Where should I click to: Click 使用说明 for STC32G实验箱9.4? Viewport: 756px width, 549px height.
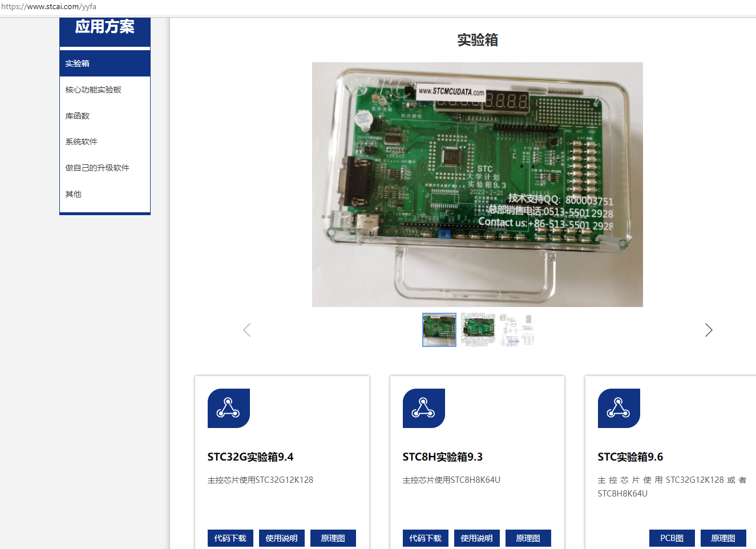pyautogui.click(x=282, y=538)
